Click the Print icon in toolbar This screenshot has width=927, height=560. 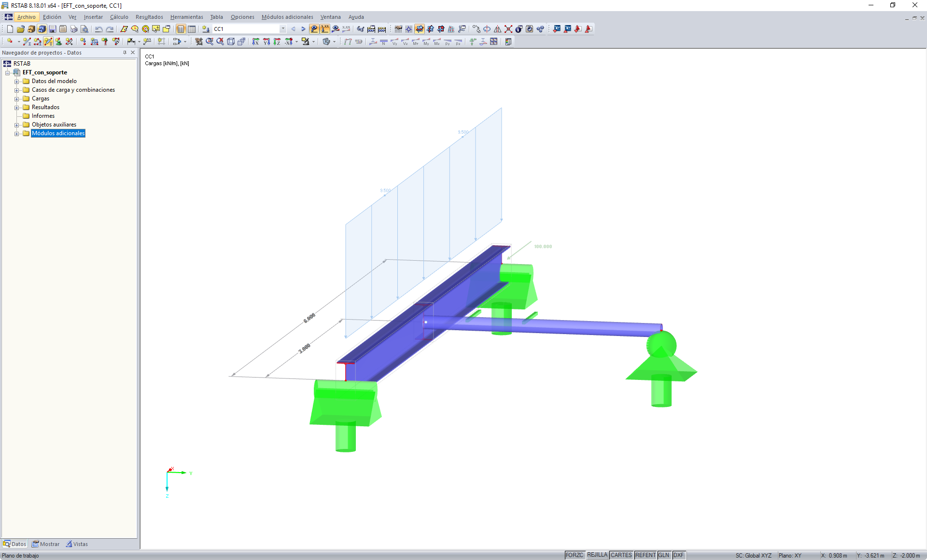coord(73,29)
